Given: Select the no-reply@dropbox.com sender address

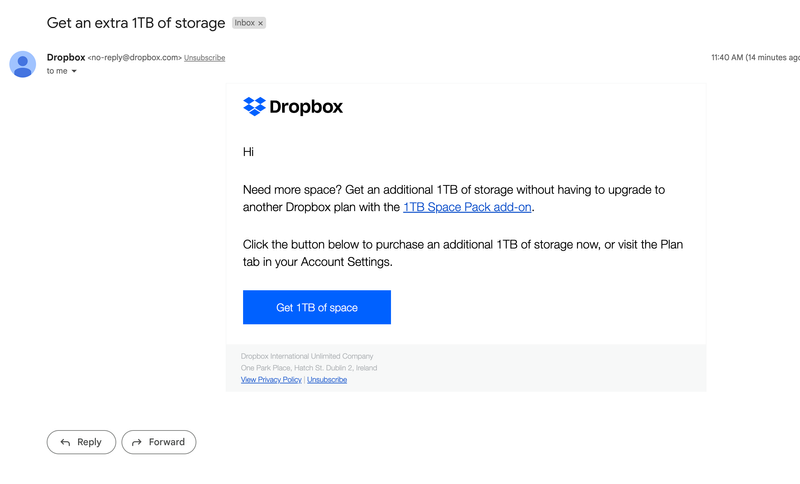Looking at the screenshot, I should [x=135, y=58].
